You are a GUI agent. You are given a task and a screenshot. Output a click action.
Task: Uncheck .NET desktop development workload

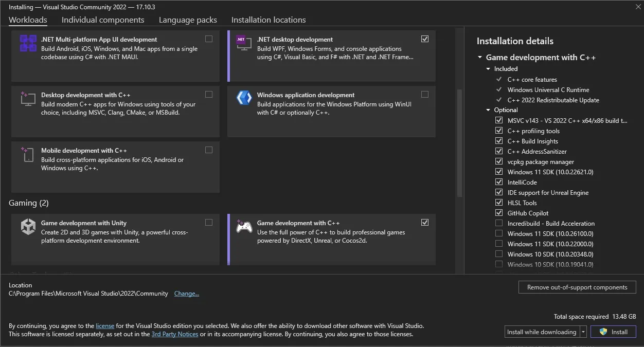click(424, 39)
